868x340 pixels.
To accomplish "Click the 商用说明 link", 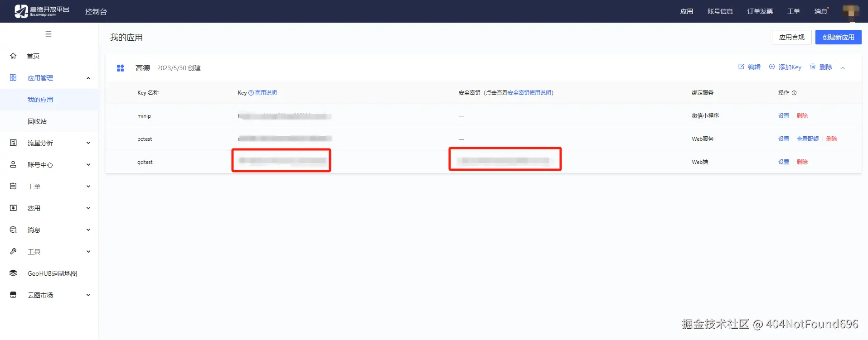I will click(x=266, y=93).
